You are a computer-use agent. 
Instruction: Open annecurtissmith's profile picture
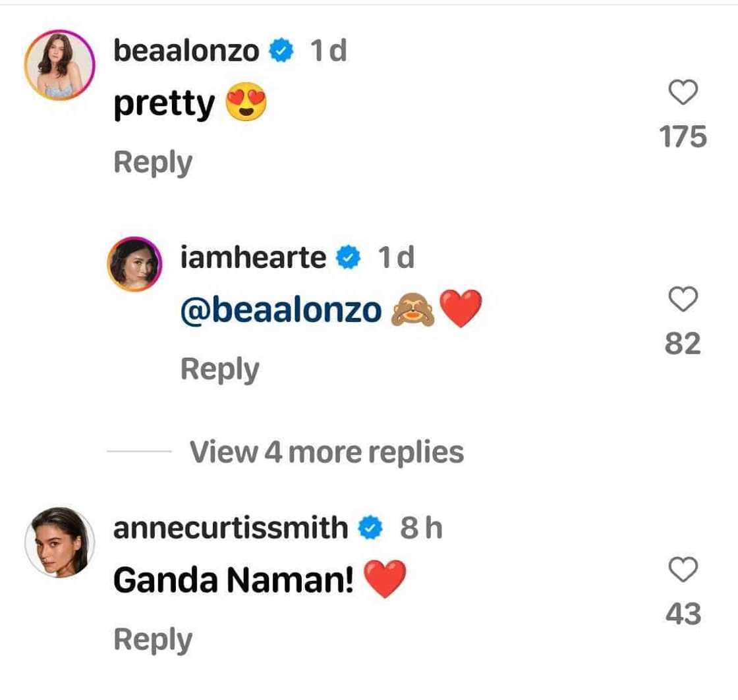[60, 543]
